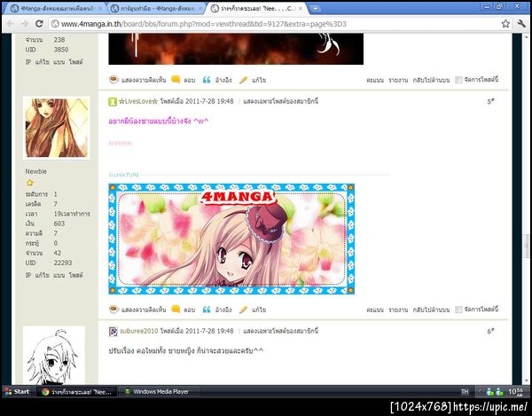This screenshot has height=416, width=532.
Task: Click the UID value 22293
Action: 63,263
